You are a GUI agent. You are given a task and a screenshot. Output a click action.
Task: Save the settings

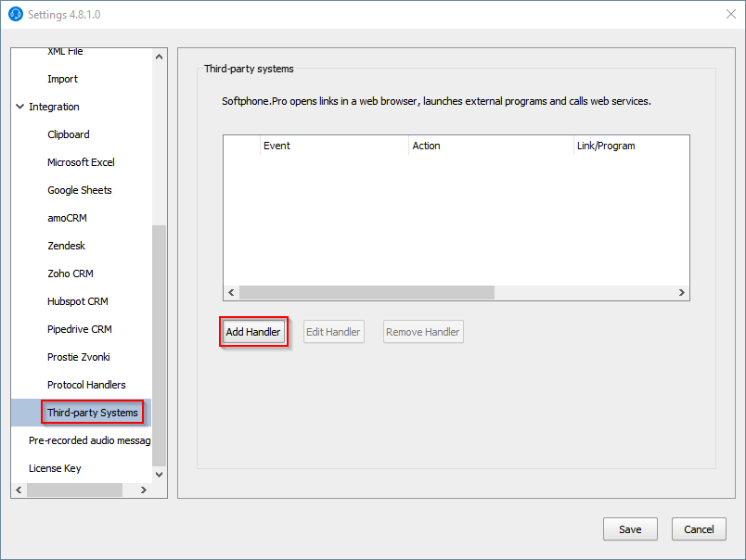point(630,528)
